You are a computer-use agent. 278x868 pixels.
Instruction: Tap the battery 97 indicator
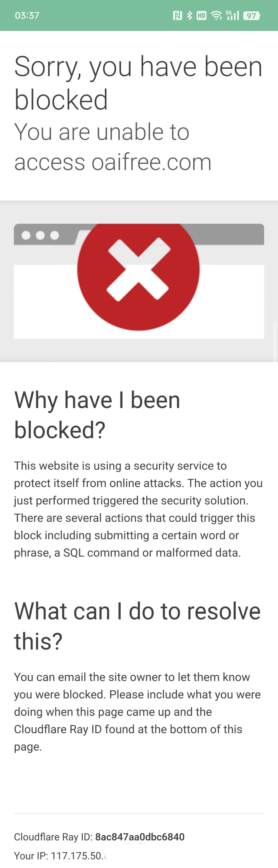point(252,16)
